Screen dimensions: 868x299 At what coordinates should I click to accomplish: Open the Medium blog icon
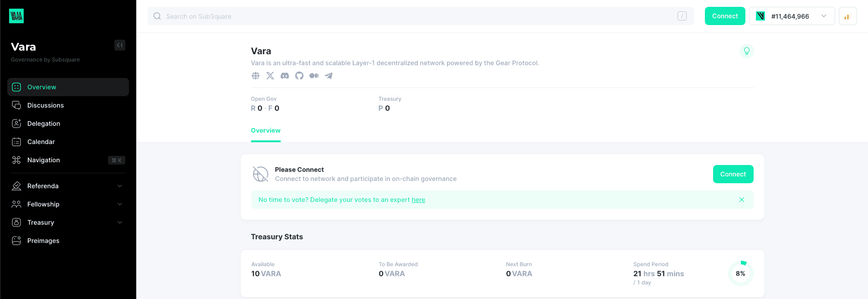click(314, 76)
